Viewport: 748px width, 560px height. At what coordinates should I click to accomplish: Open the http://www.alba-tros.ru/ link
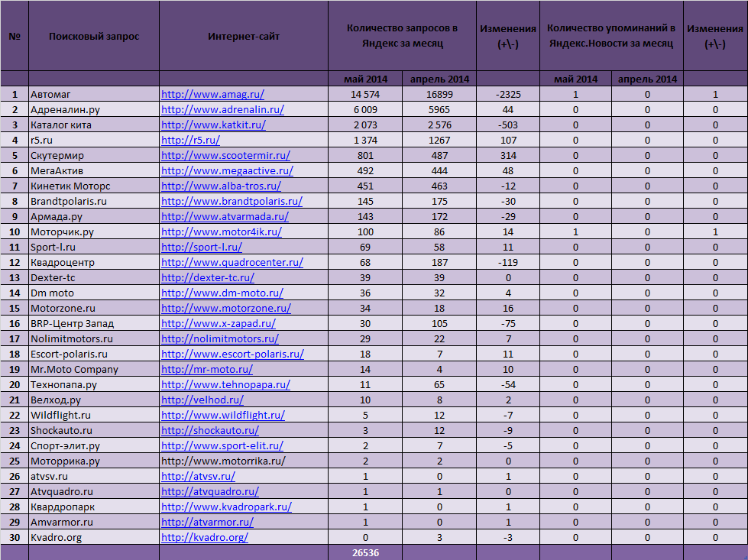click(x=221, y=186)
